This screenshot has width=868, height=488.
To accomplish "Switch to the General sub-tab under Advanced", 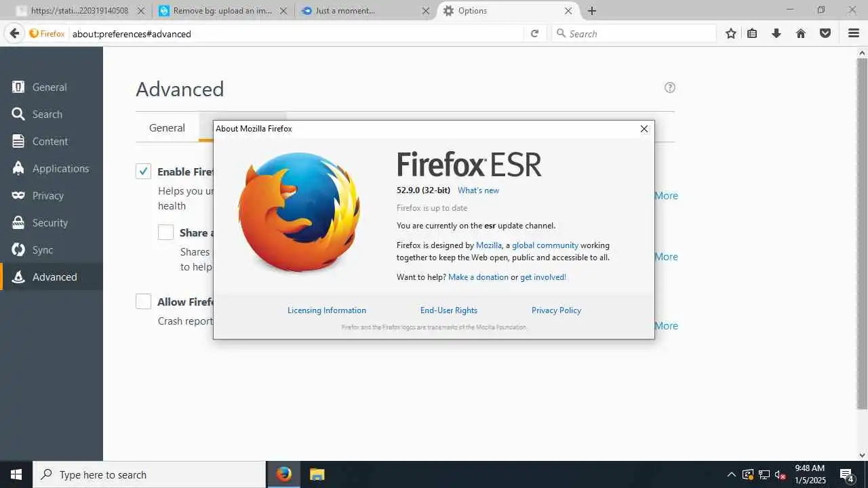I will [167, 127].
